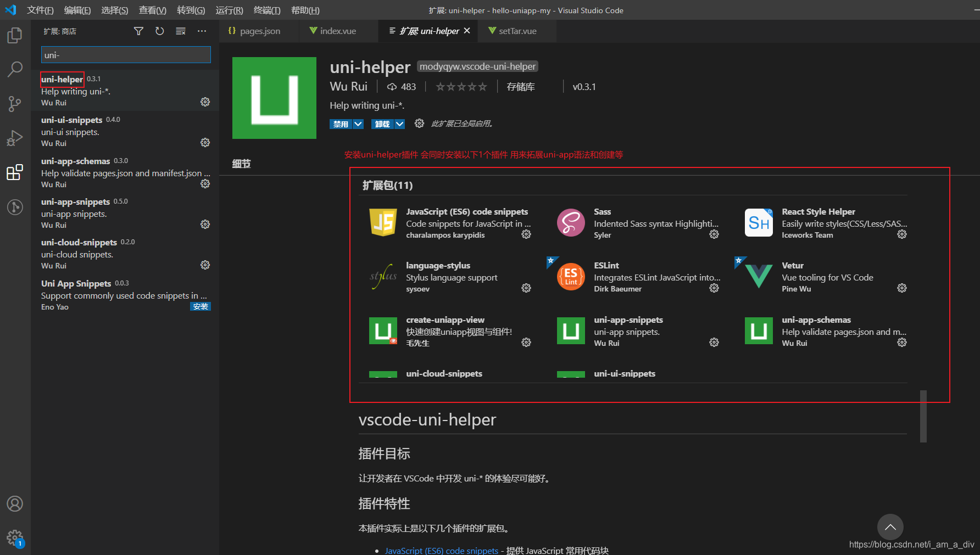The width and height of the screenshot is (980, 555).
Task: Switch to the pages.json tab
Action: (259, 31)
